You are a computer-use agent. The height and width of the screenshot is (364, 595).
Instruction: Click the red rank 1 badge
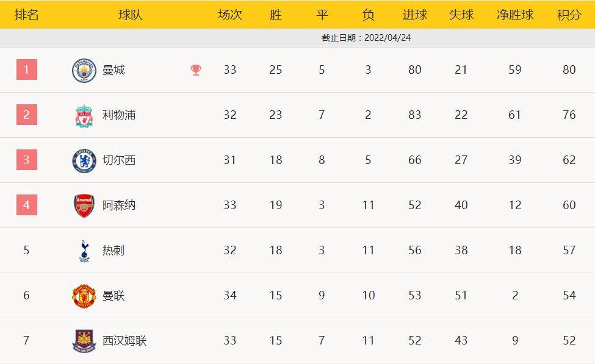[27, 70]
